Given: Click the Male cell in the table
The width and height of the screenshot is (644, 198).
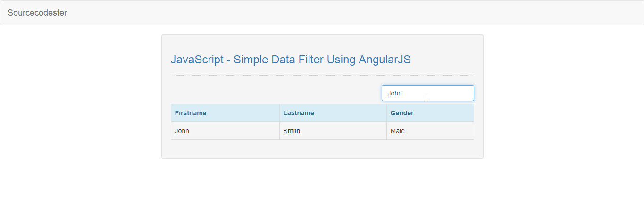Looking at the screenshot, I should pyautogui.click(x=430, y=131).
